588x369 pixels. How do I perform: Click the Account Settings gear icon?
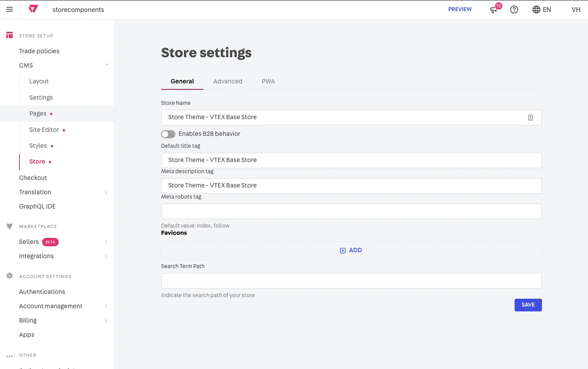(x=10, y=276)
